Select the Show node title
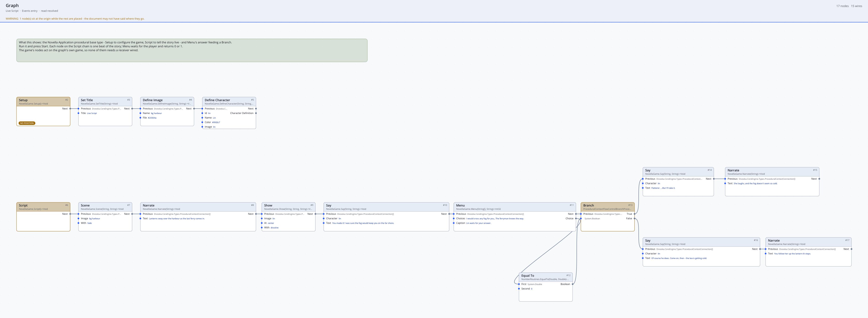Image resolution: width=868 pixels, height=318 pixels. point(268,205)
